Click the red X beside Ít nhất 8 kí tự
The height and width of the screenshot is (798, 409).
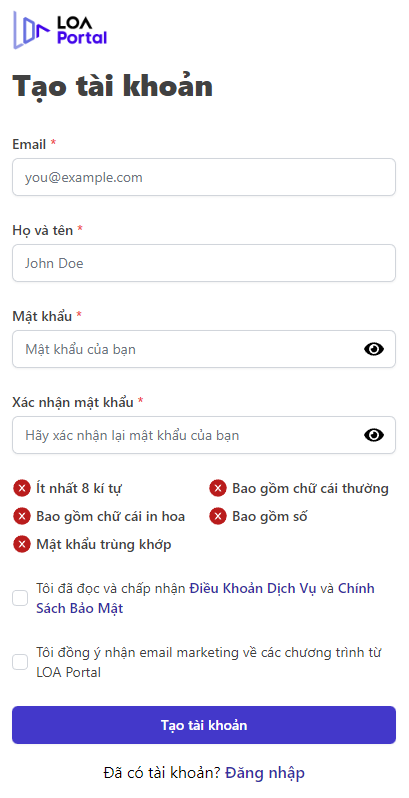point(22,489)
